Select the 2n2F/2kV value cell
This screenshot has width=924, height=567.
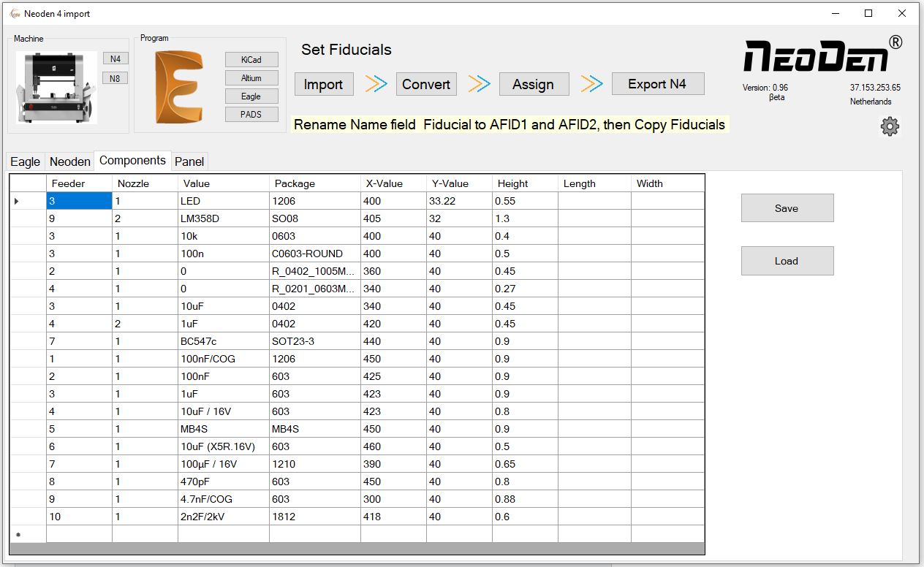(224, 517)
